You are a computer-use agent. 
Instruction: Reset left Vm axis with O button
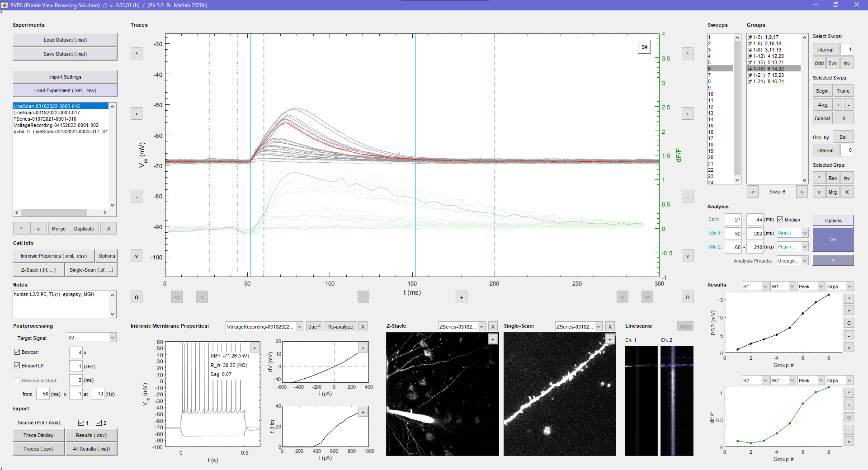coord(137,297)
